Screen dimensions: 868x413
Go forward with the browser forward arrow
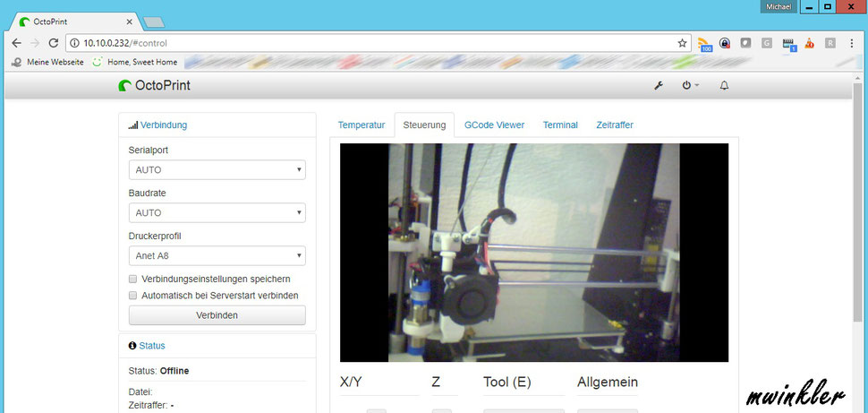(x=35, y=43)
